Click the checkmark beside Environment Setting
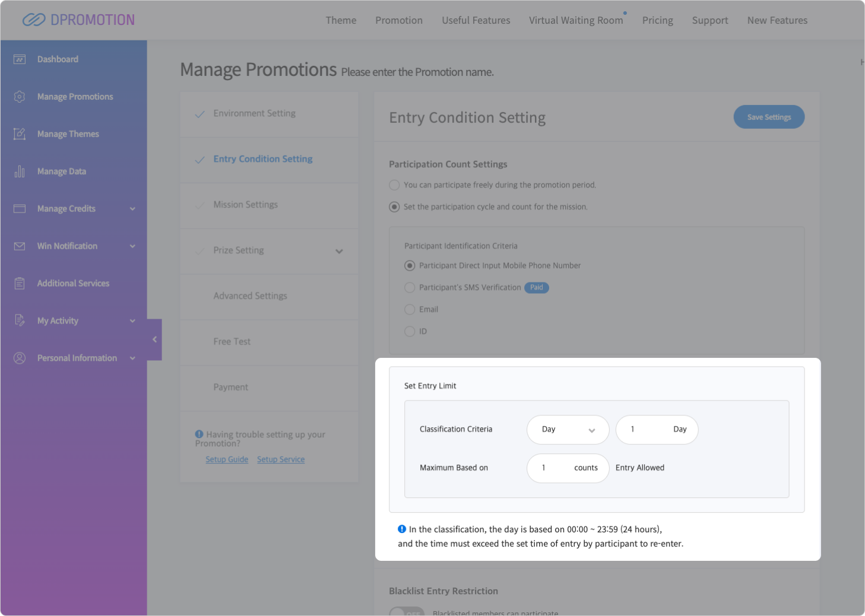This screenshot has height=616, width=865. click(200, 114)
